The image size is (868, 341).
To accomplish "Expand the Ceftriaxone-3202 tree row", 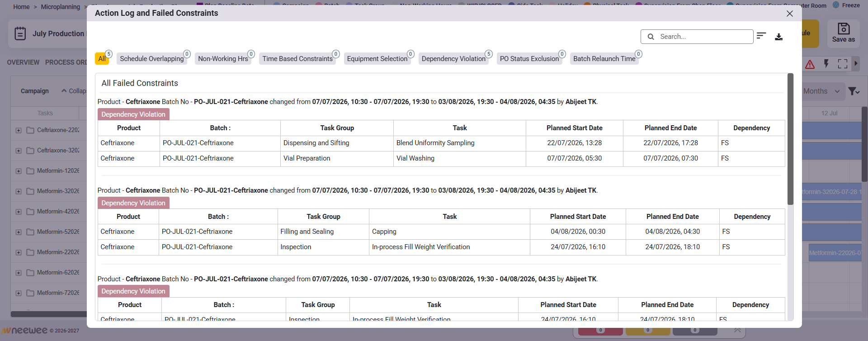I will click(19, 151).
